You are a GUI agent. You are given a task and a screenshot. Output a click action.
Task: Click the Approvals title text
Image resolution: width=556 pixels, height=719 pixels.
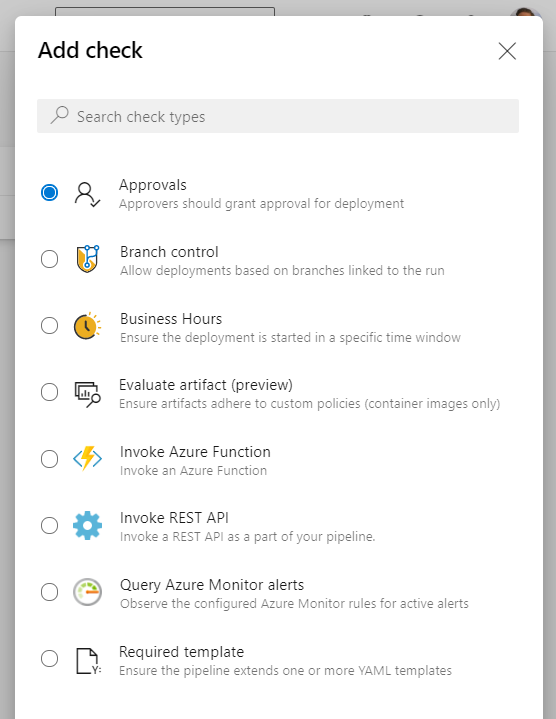(x=153, y=185)
